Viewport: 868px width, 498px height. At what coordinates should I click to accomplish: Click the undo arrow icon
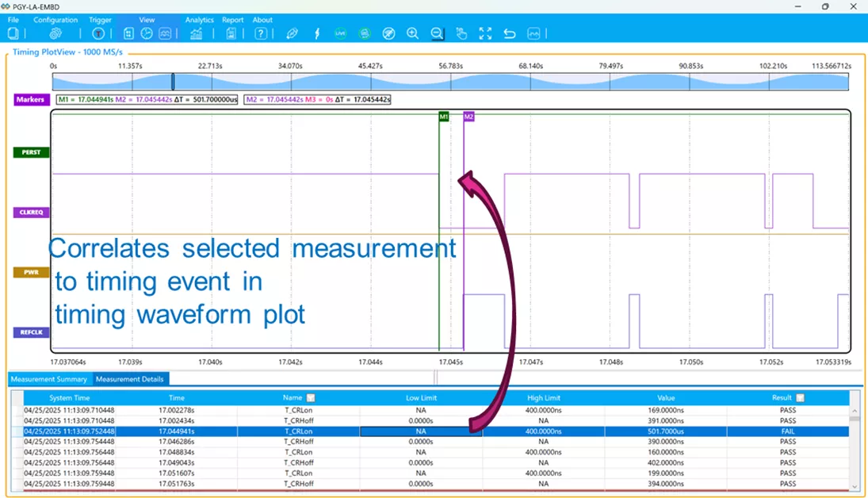coord(510,33)
